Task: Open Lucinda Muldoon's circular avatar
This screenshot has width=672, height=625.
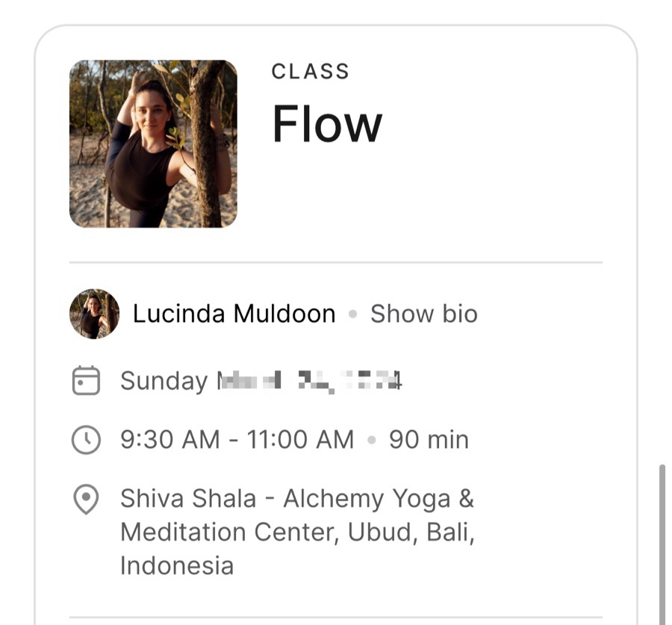Action: coord(94,314)
